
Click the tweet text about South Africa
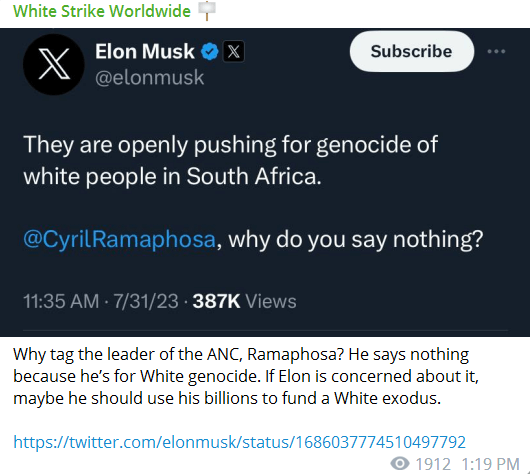[x=231, y=160]
